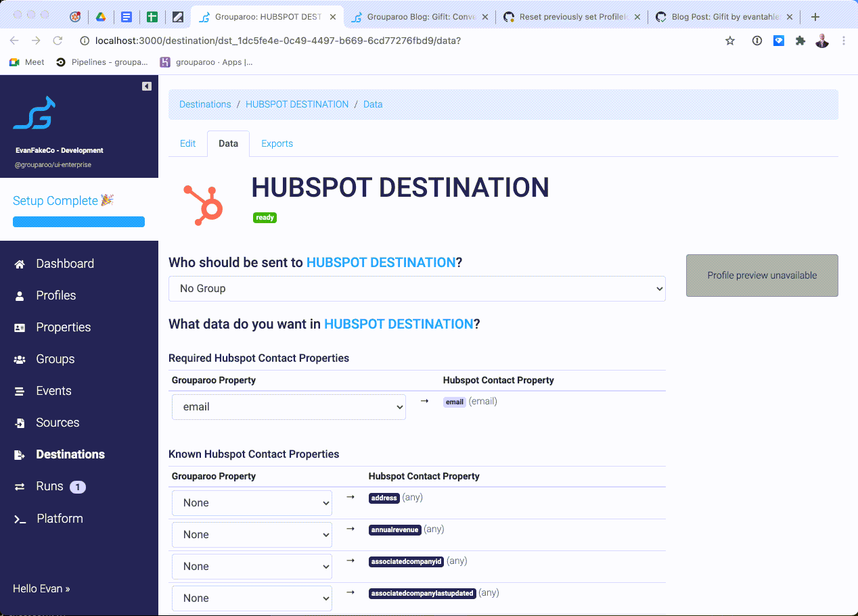
Task: Click the Properties card icon
Action: tap(20, 327)
